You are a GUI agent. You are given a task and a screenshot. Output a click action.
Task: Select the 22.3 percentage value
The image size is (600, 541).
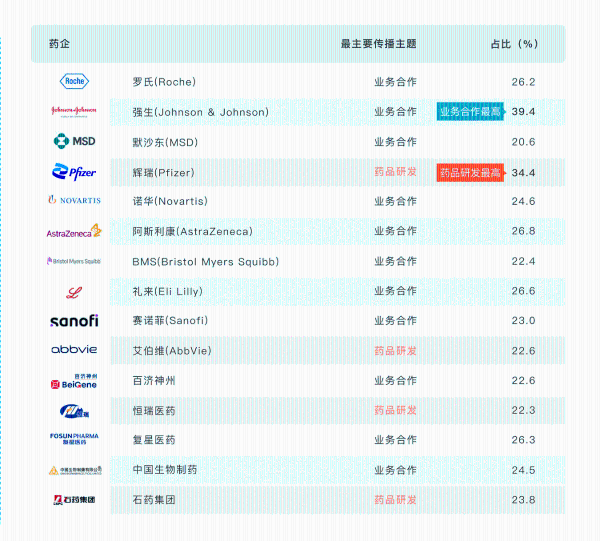coord(523,410)
